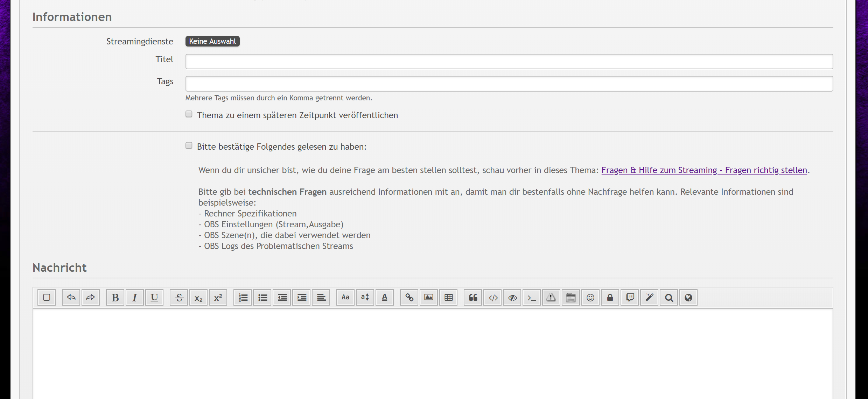The width and height of the screenshot is (868, 399).
Task: Insert a table using toolbar icon
Action: [x=448, y=298]
